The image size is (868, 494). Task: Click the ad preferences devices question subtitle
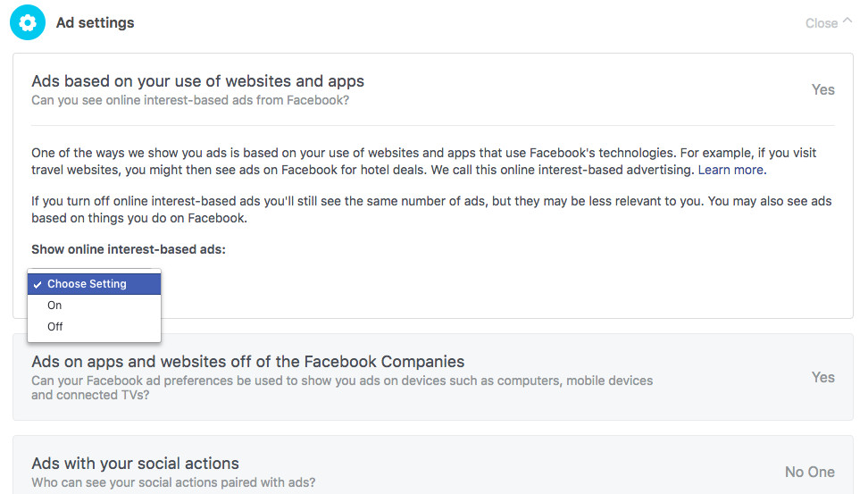pyautogui.click(x=342, y=388)
